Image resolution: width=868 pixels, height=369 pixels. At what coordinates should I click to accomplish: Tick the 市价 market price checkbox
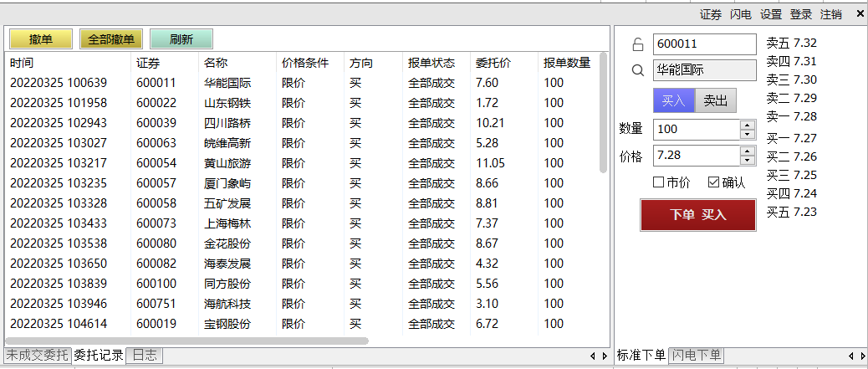coord(658,182)
